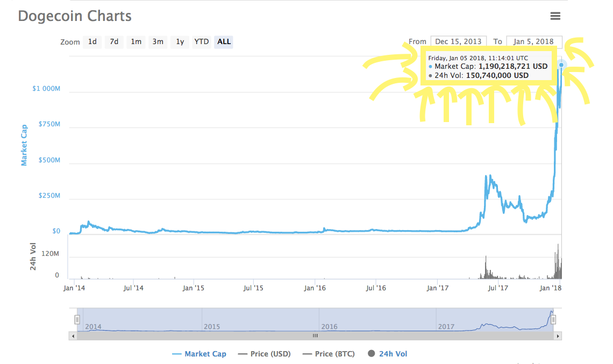Image resolution: width=613 pixels, height=364 pixels.
Task: Click the highlighted market cap data point
Action: [561, 65]
